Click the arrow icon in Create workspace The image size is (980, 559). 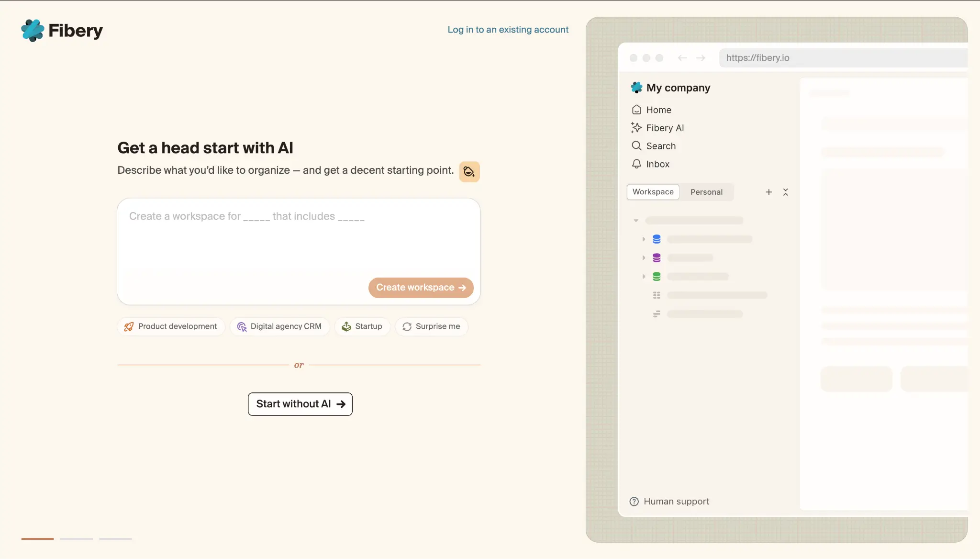462,288
